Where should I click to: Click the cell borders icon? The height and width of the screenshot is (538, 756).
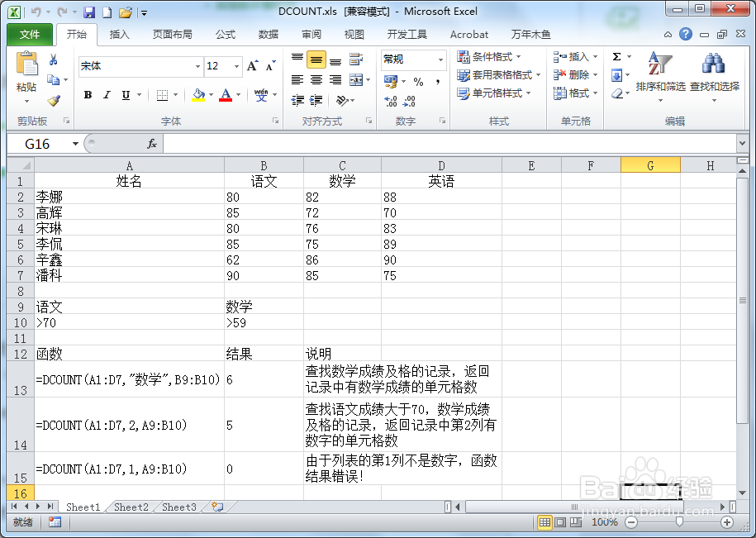click(163, 95)
